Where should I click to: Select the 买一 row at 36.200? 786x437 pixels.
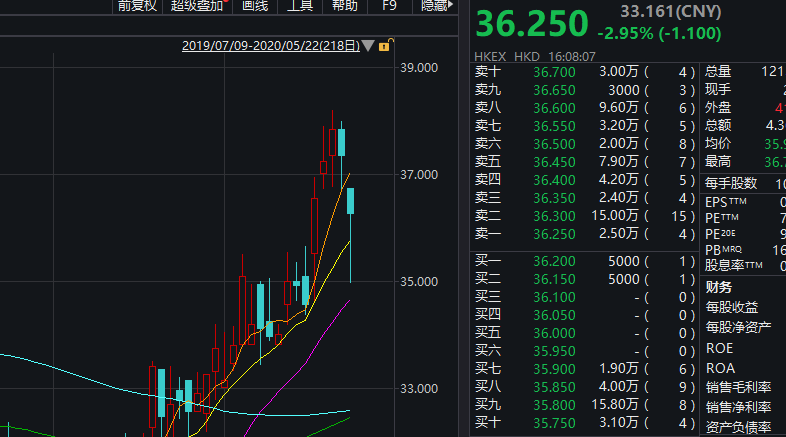tap(584, 262)
